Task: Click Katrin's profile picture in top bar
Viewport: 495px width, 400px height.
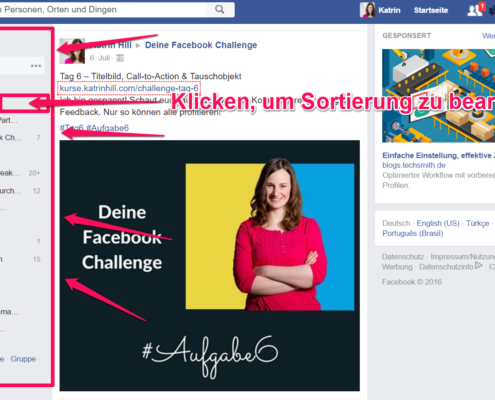Action: coord(367,10)
